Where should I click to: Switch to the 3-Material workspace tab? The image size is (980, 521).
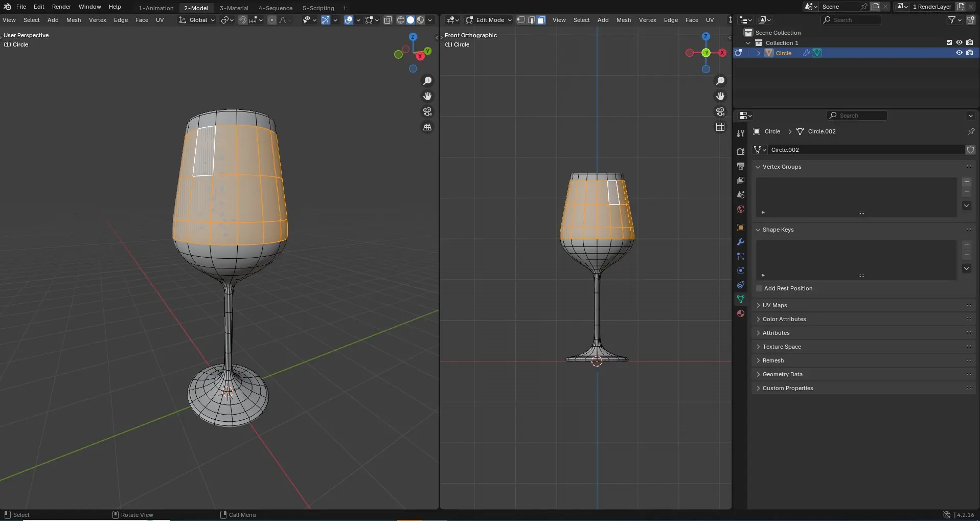click(234, 8)
